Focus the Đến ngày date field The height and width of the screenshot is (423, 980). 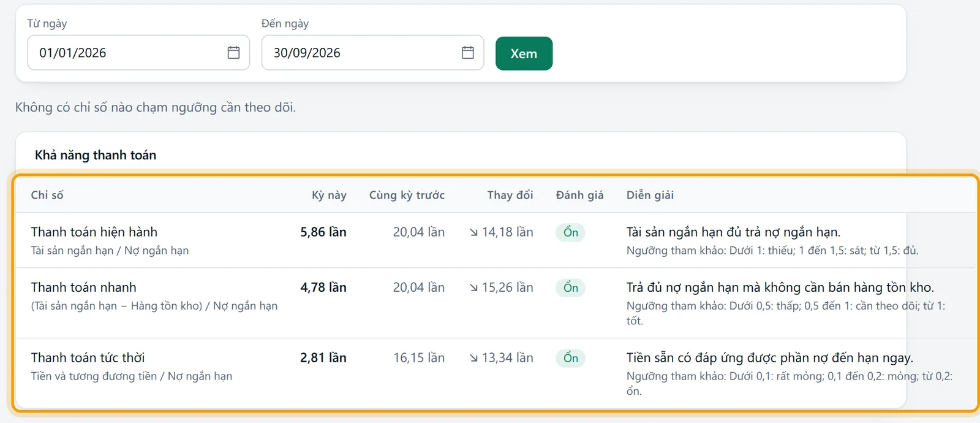372,53
